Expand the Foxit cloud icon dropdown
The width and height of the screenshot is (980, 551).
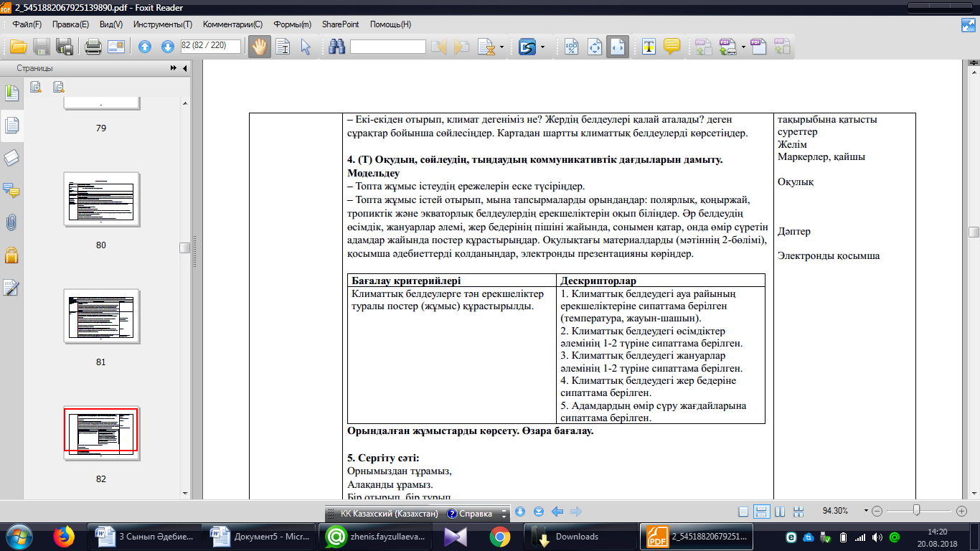[542, 47]
